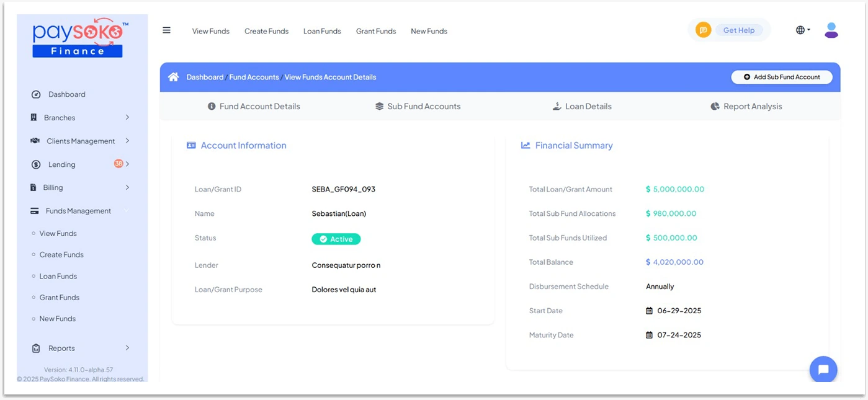868x400 pixels.
Task: Click the Get Help button
Action: 739,30
